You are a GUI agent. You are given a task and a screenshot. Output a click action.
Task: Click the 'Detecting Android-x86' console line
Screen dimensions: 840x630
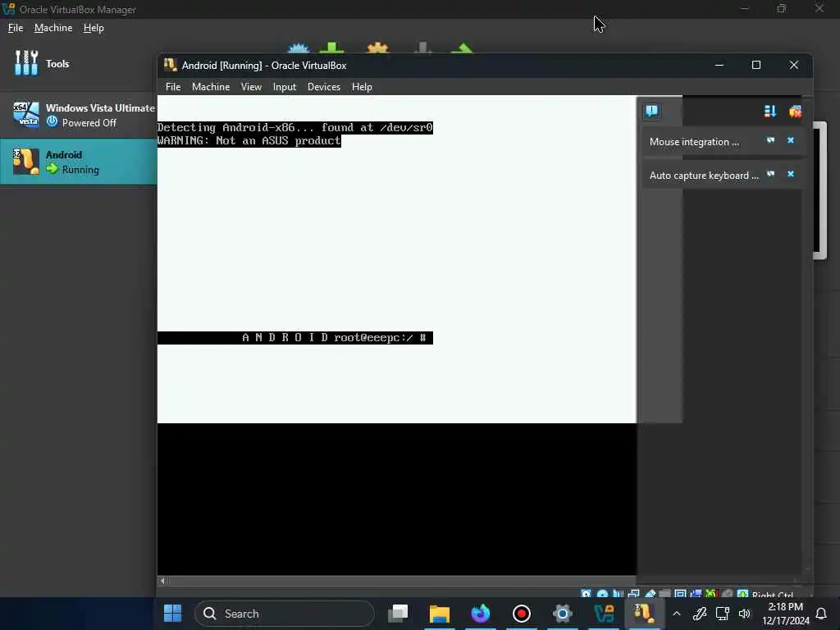pos(295,127)
